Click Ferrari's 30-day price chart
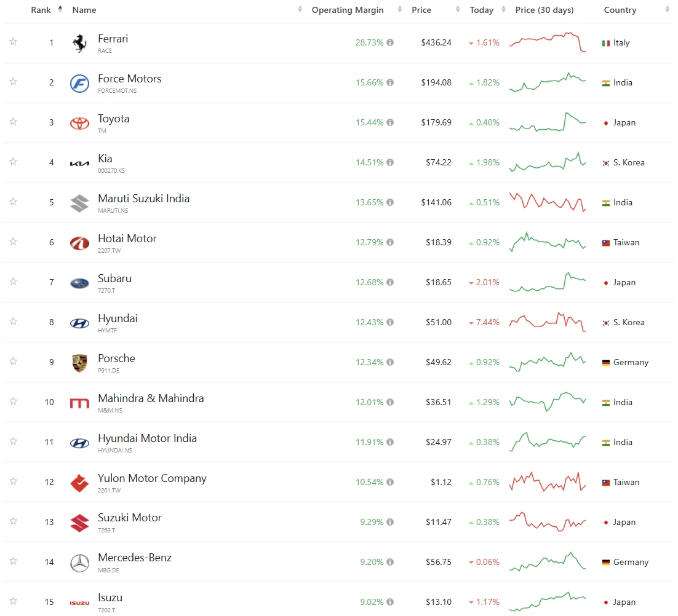This screenshot has width=678, height=616. coord(548,42)
